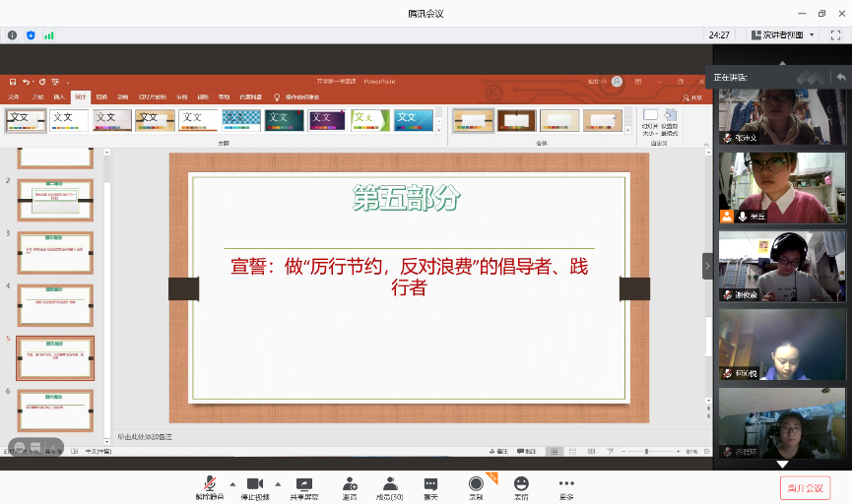
Task: Open meeting info icon in top bar
Action: pyautogui.click(x=12, y=35)
